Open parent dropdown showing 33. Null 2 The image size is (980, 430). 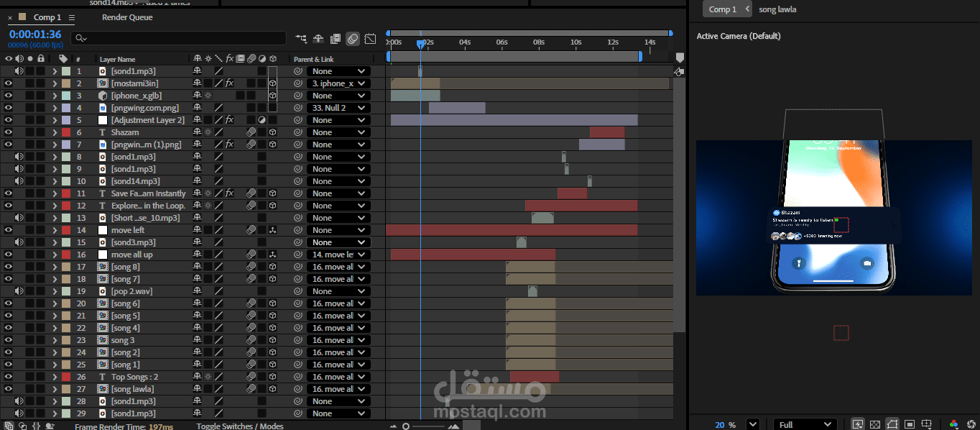click(338, 108)
